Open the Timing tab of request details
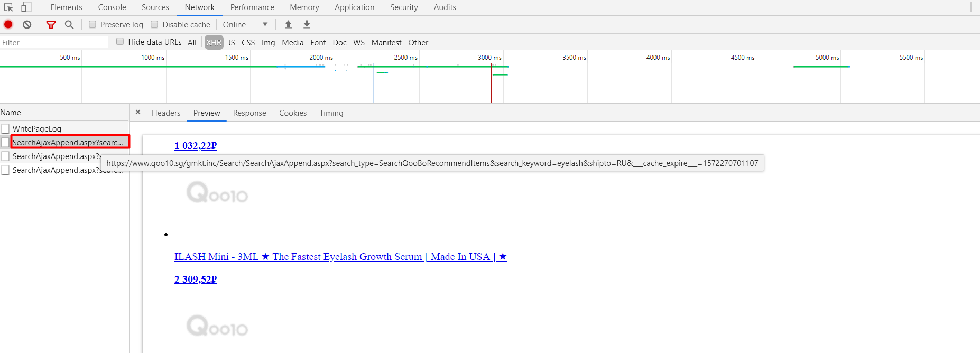980x353 pixels. (331, 113)
